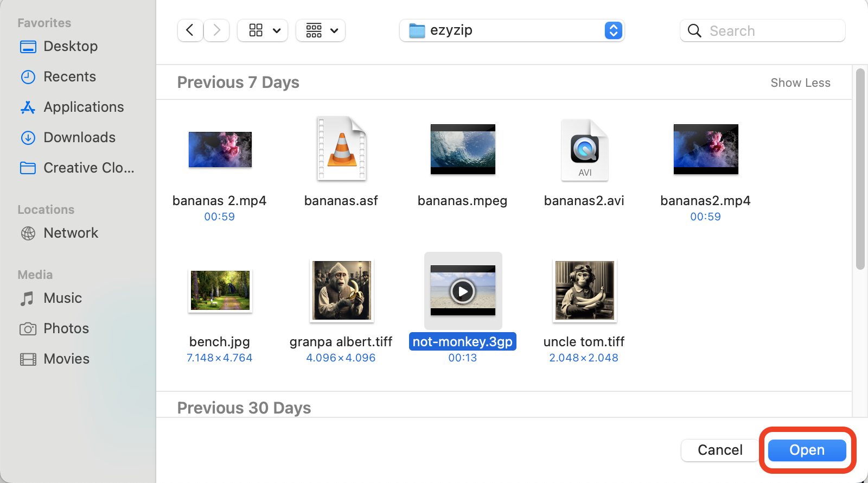Click the file name bananas2.mp4
This screenshot has width=868, height=483.
pos(705,201)
